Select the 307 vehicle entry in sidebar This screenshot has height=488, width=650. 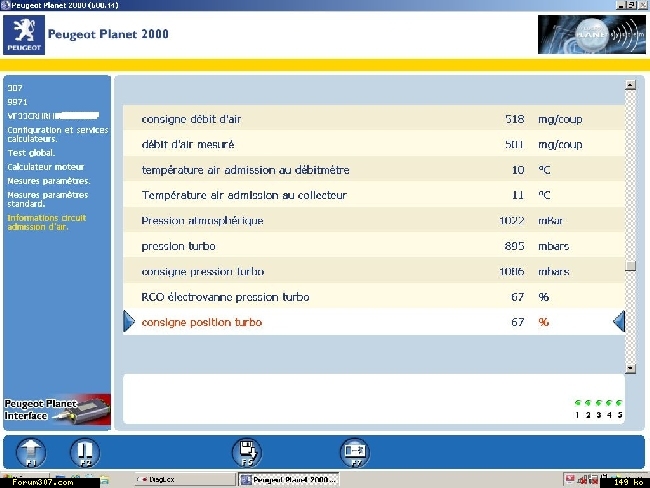click(15, 88)
